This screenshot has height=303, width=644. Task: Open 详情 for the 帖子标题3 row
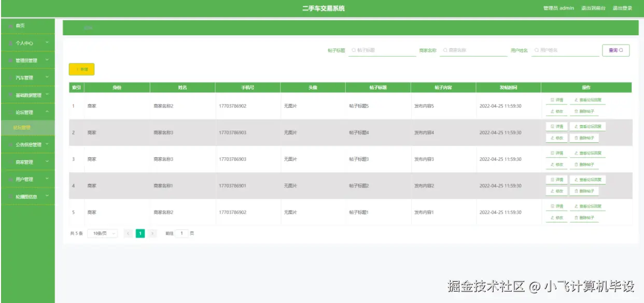556,153
